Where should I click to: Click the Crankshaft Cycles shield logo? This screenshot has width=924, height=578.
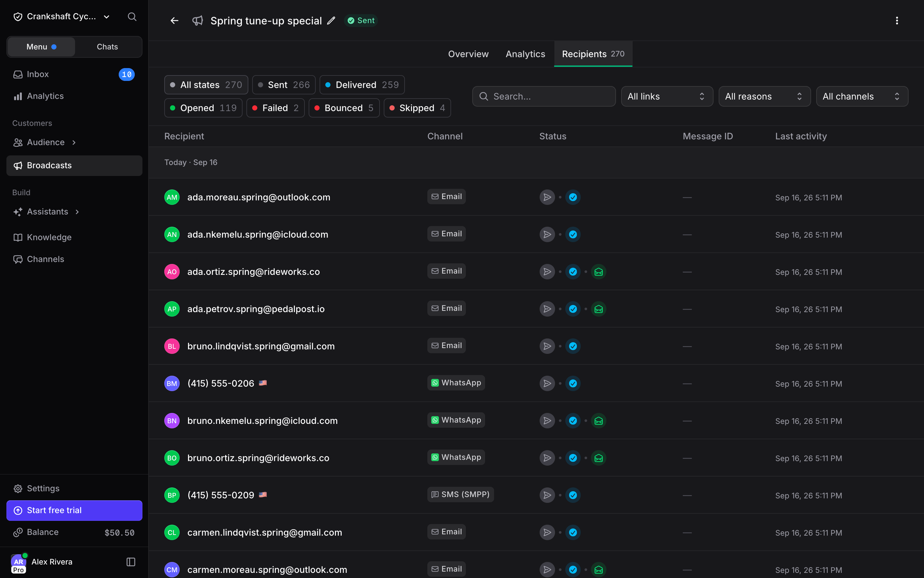(18, 17)
